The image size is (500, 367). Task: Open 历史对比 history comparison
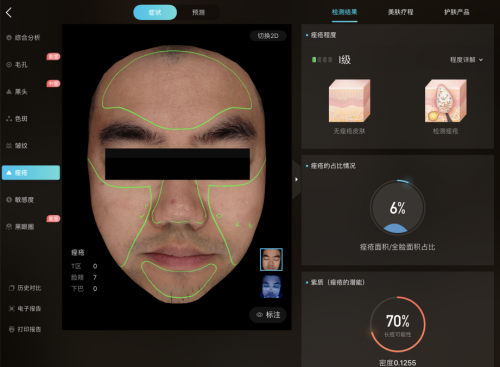click(x=25, y=288)
